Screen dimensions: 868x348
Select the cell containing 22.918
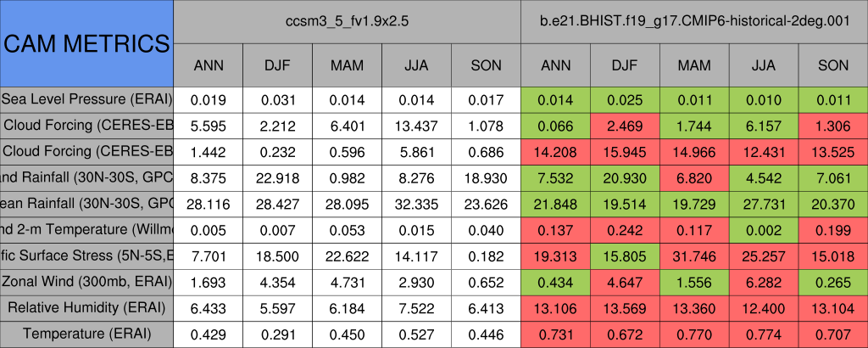pos(277,177)
